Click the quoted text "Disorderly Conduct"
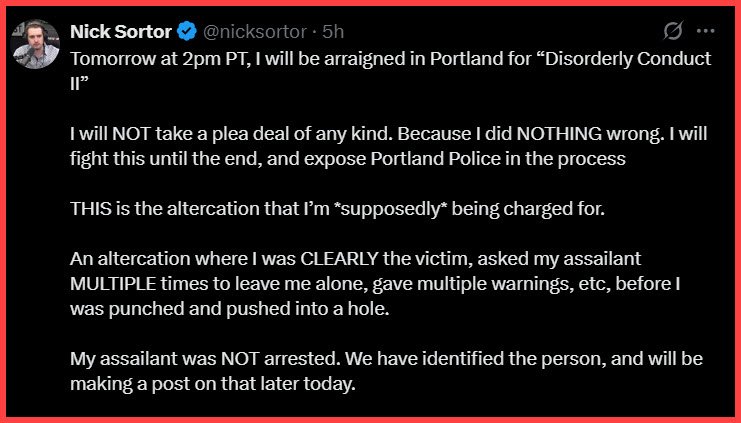The image size is (741, 423). click(x=631, y=58)
